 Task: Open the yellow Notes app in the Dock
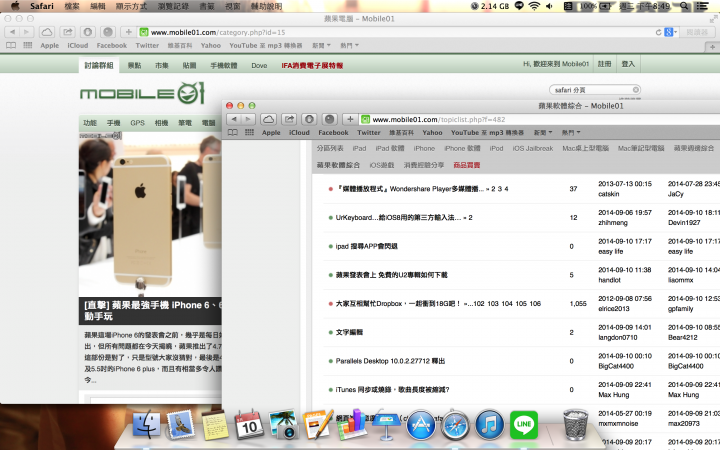(214, 425)
